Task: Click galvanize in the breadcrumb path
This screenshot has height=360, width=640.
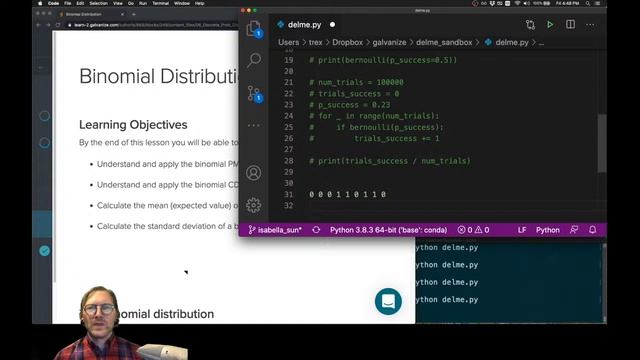Action: 389,42
